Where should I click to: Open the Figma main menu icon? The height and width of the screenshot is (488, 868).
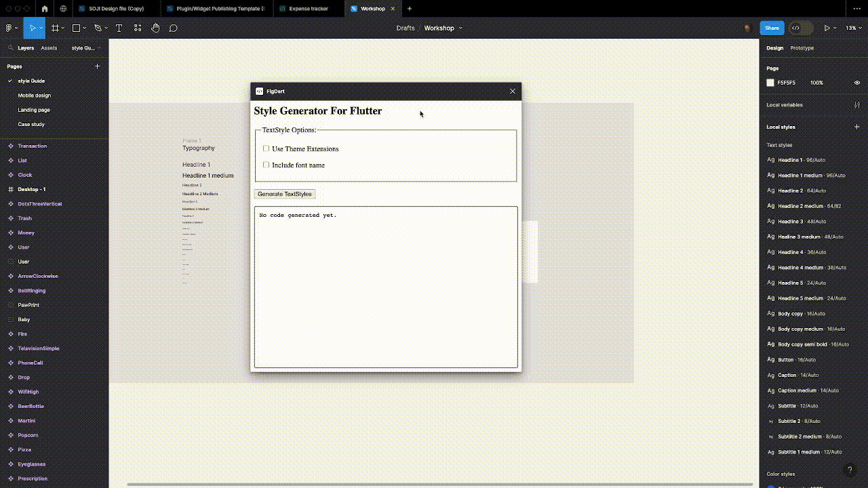pyautogui.click(x=9, y=28)
